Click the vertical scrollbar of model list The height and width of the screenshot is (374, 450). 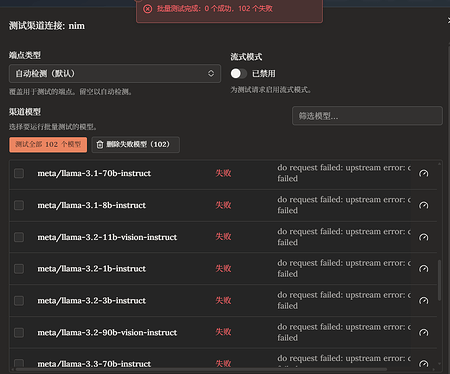click(439, 280)
